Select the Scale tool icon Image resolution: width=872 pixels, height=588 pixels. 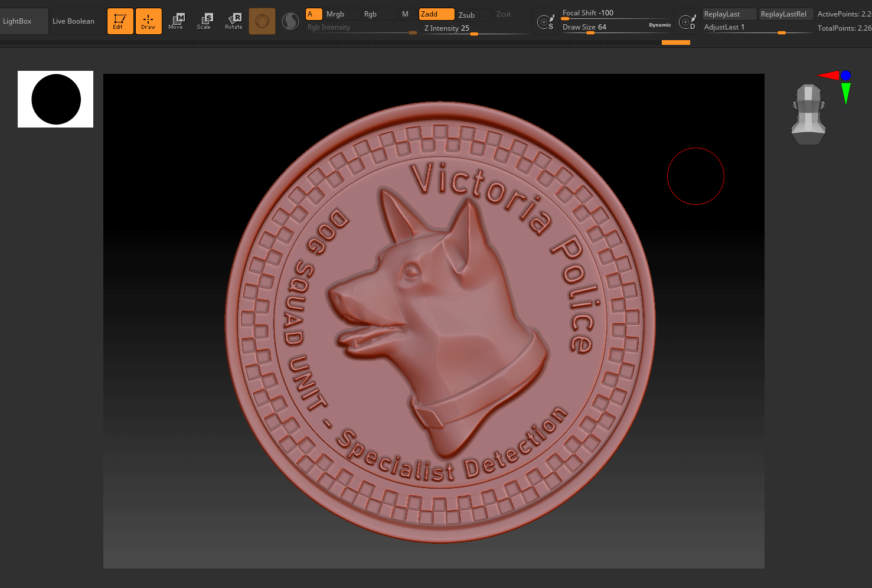204,21
